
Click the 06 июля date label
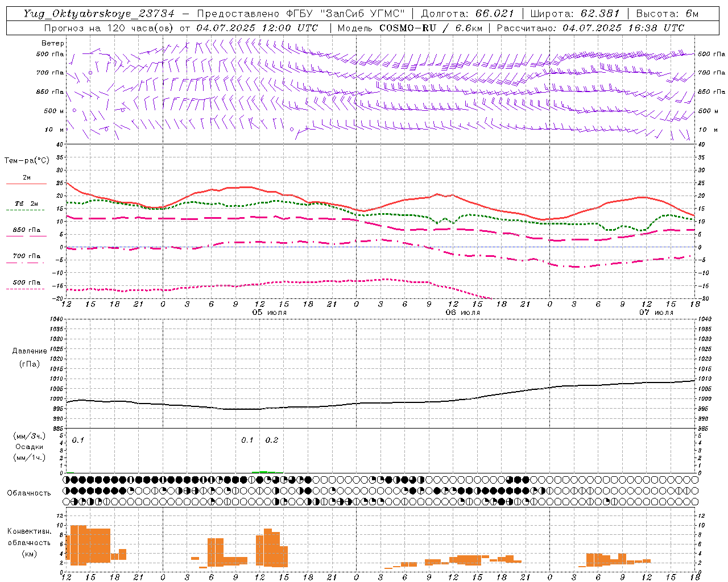(462, 313)
